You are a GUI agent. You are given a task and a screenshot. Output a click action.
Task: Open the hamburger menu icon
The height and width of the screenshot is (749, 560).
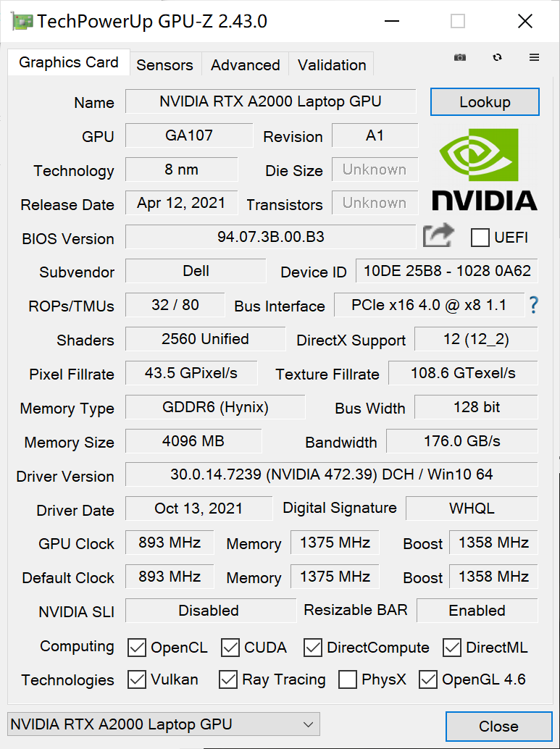tap(534, 57)
